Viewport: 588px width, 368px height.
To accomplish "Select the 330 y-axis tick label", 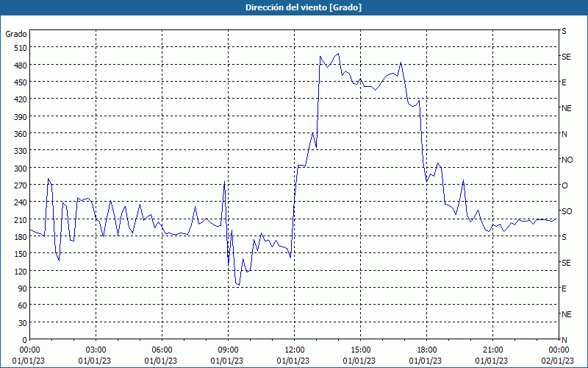I will pos(21,151).
